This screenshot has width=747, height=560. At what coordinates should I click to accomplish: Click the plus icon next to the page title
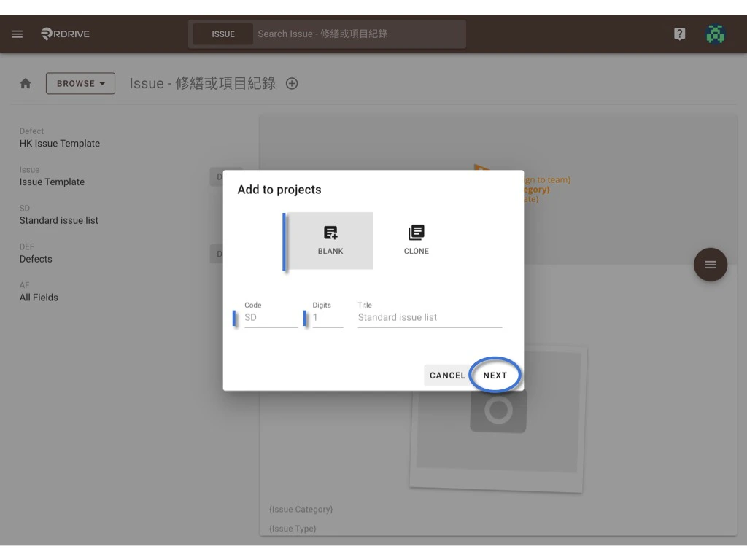(291, 83)
